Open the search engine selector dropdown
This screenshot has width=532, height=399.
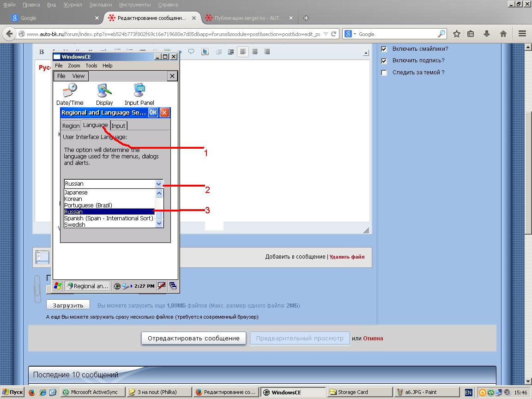(355, 34)
